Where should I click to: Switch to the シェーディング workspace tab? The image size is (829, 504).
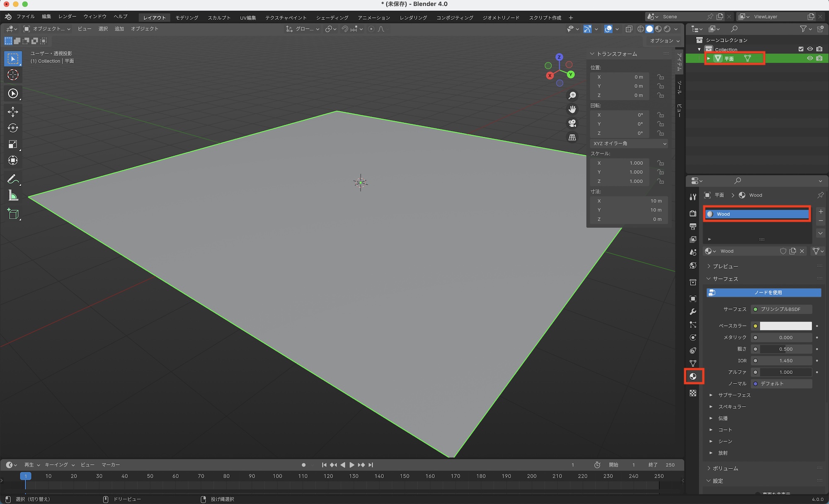pos(332,17)
